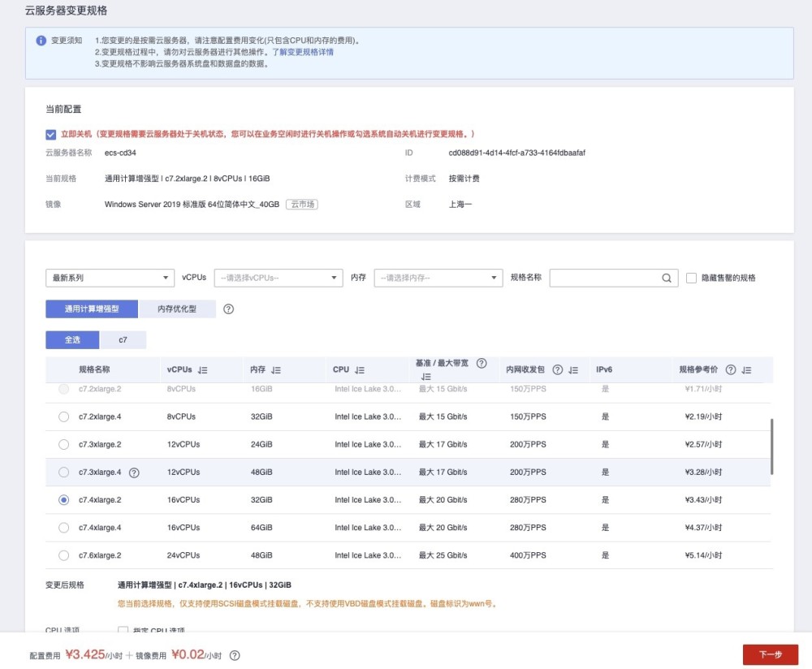
Task: Open help icon beside 镜像费用 price
Action: (x=235, y=655)
